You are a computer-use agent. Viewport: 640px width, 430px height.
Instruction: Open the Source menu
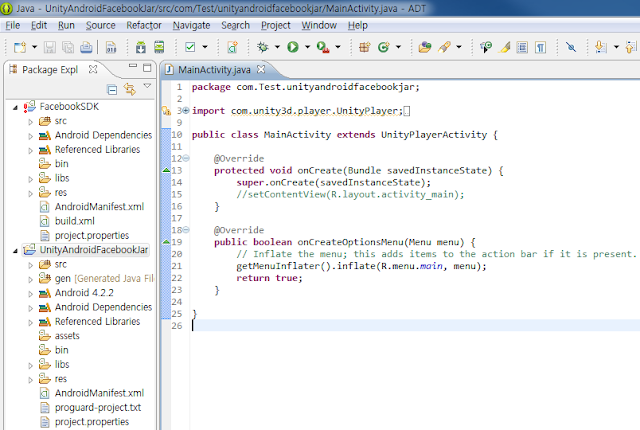100,25
